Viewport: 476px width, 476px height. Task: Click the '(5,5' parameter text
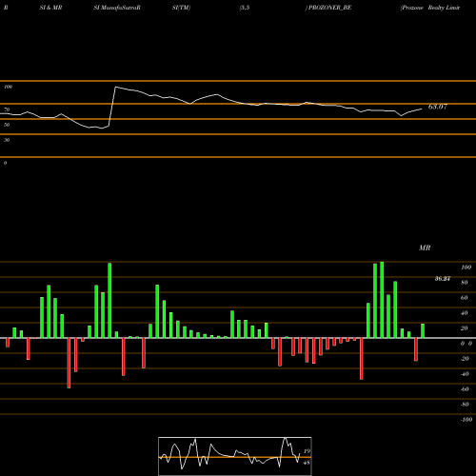pyautogui.click(x=245, y=8)
